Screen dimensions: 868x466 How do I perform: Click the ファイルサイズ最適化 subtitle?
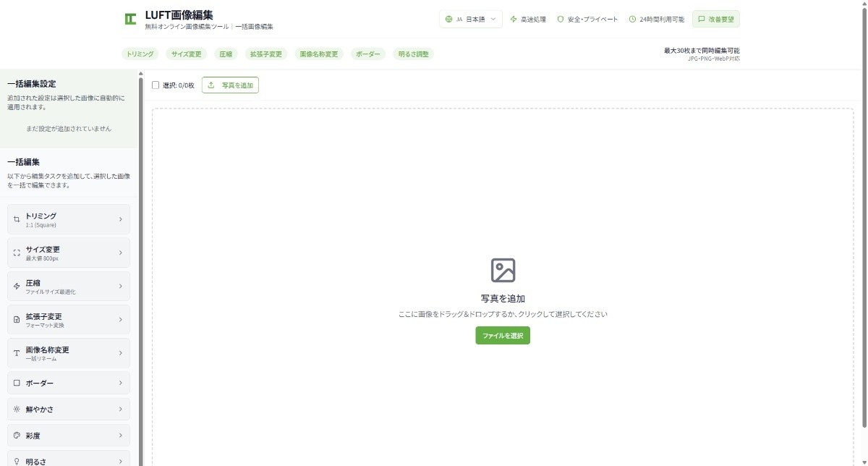[x=51, y=292]
